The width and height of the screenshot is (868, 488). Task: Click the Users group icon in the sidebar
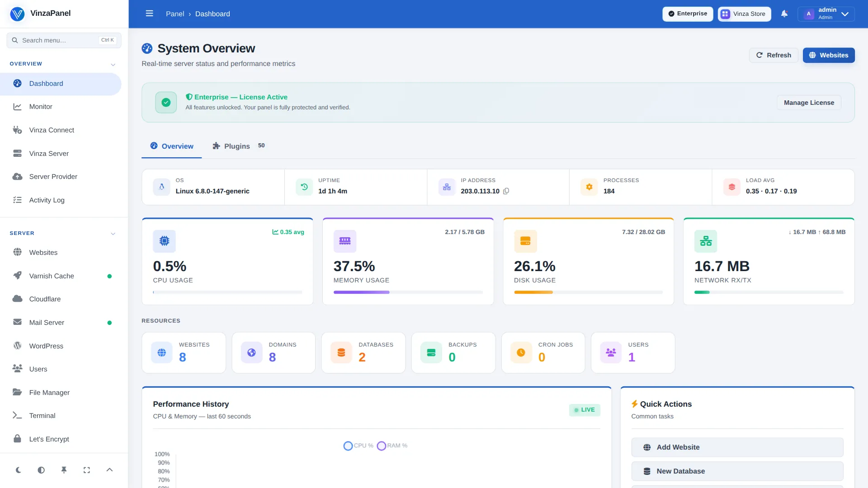17,369
